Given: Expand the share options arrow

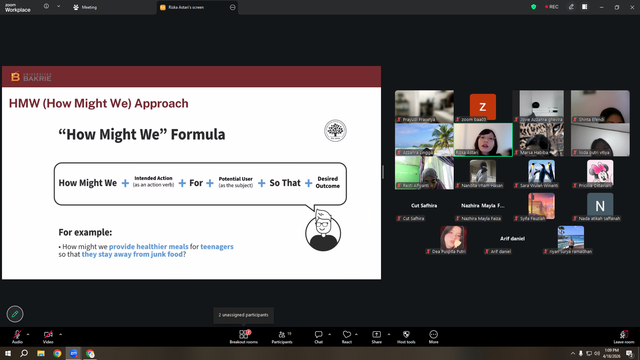Looking at the screenshot, I should click(389, 334).
